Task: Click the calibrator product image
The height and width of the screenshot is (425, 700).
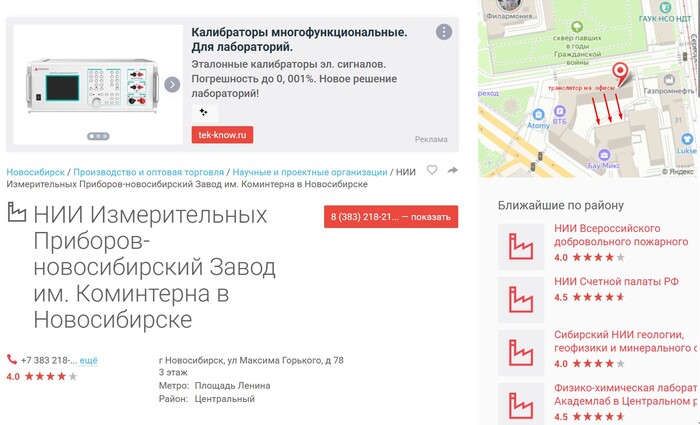Action: [x=93, y=84]
